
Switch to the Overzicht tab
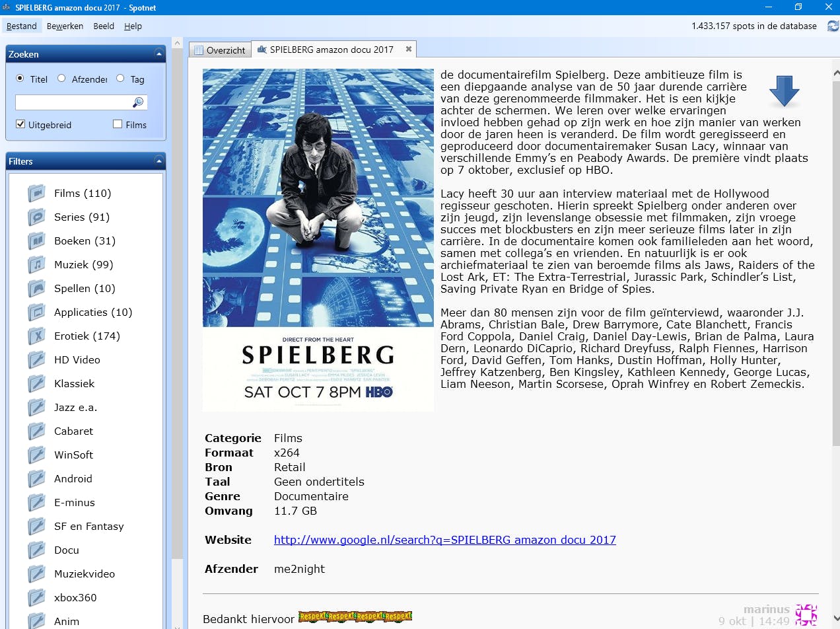click(x=219, y=49)
